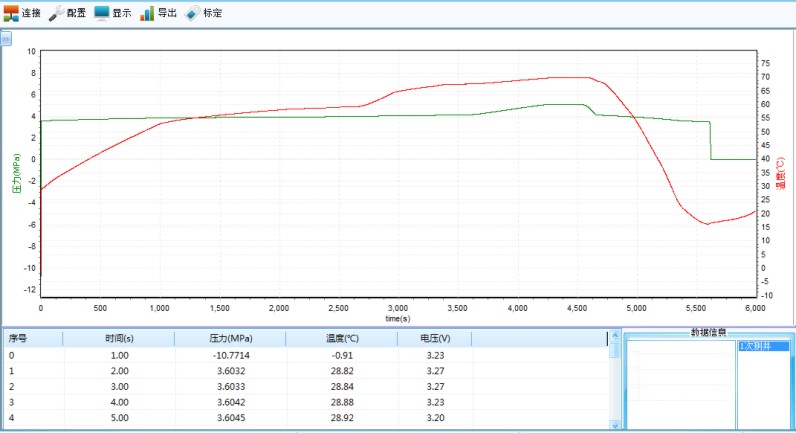The image size is (796, 433).
Task: Select pressure cell 3.6032
Action: pyautogui.click(x=231, y=371)
